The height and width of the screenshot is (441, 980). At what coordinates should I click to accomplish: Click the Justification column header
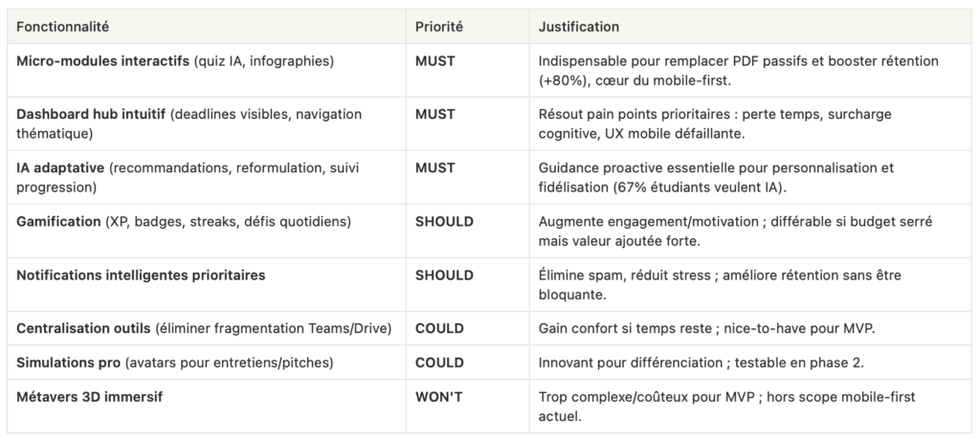tap(579, 27)
